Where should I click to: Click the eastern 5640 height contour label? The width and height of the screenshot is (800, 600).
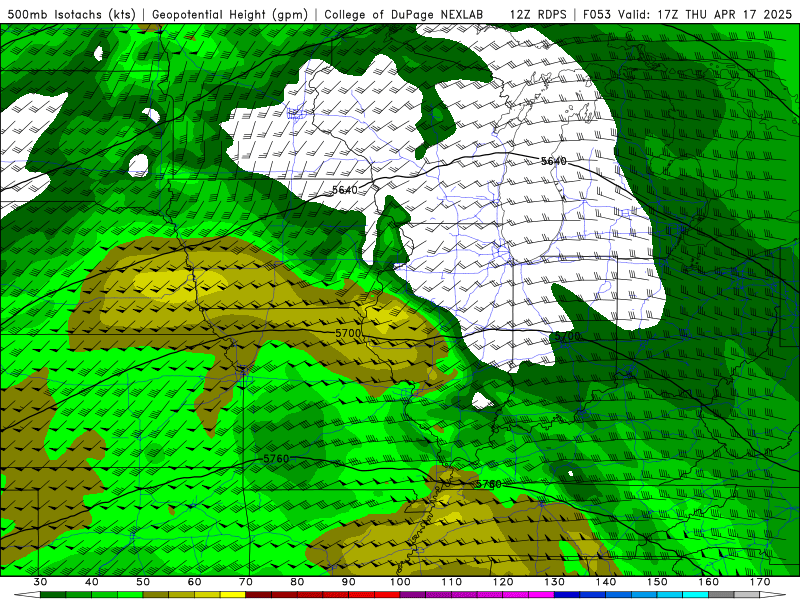[554, 161]
